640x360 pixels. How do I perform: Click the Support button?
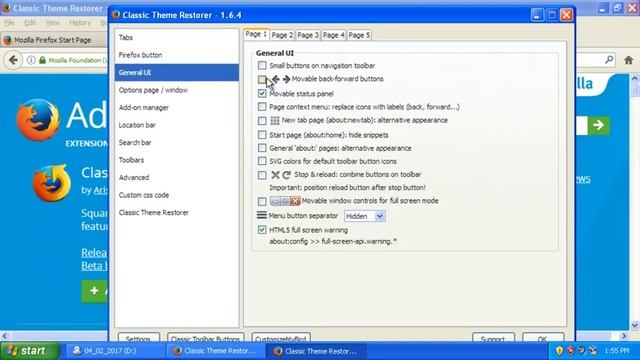pyautogui.click(x=493, y=338)
